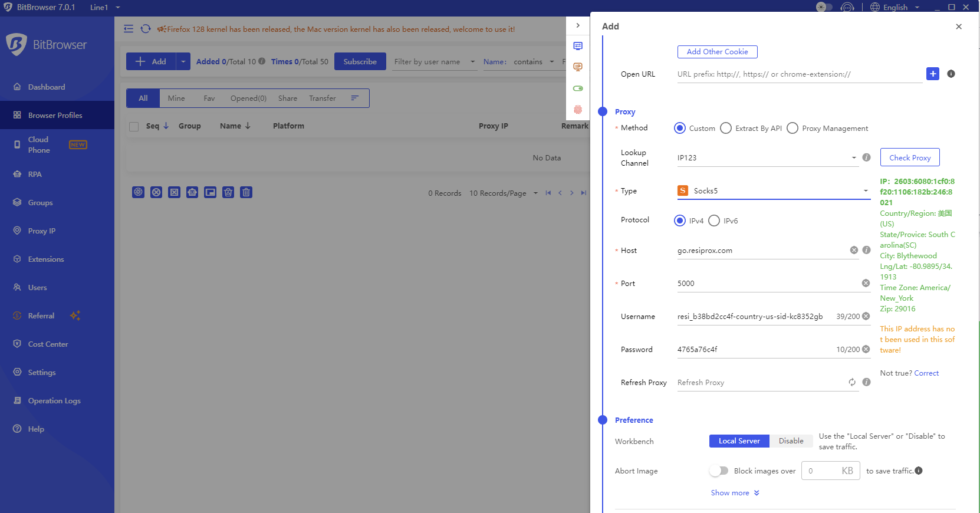
Task: Collapse side panel with the right arrow icon
Action: click(578, 26)
